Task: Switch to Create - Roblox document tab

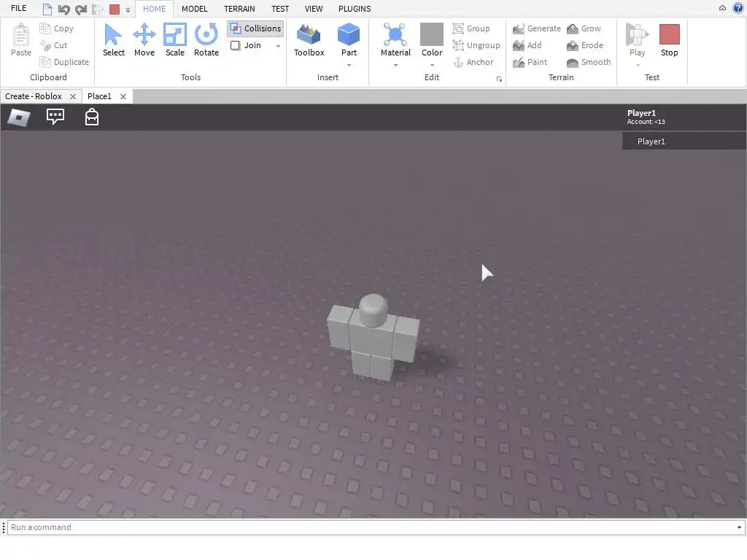Action: coord(34,96)
